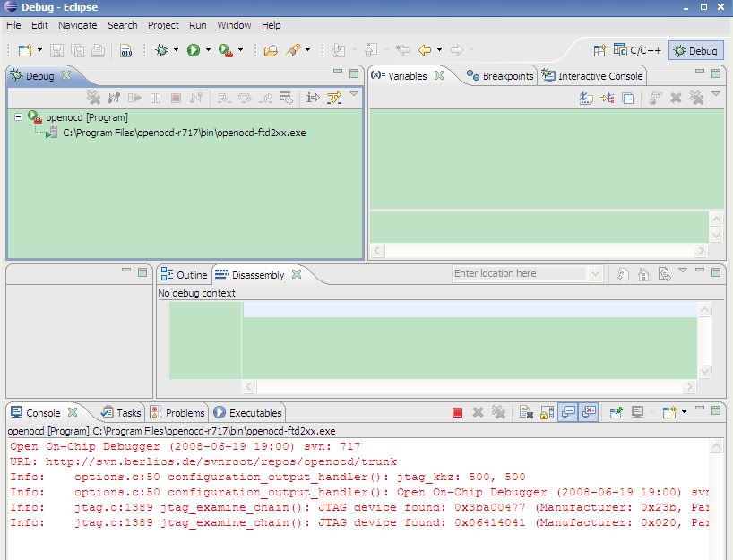Click Collapse All icon in Variables view
733x560 pixels.
point(628,99)
